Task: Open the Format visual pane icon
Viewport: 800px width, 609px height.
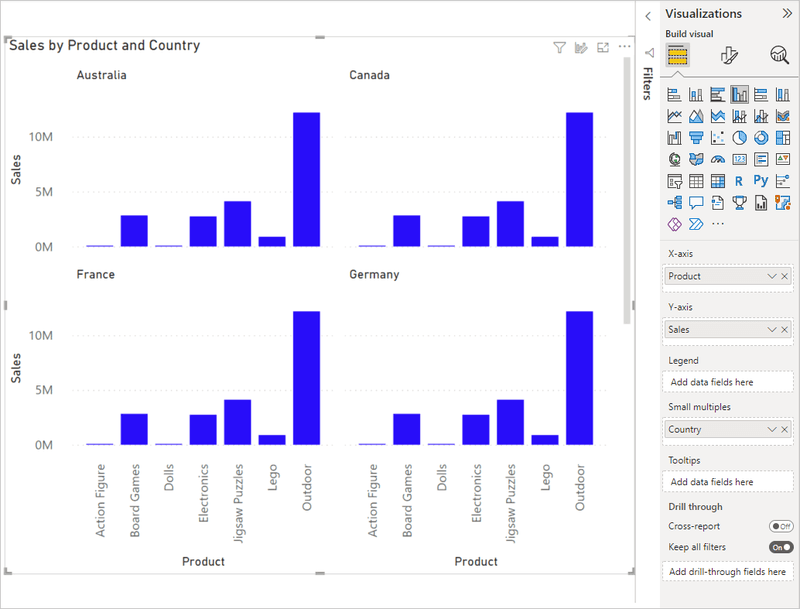Action: tap(728, 54)
